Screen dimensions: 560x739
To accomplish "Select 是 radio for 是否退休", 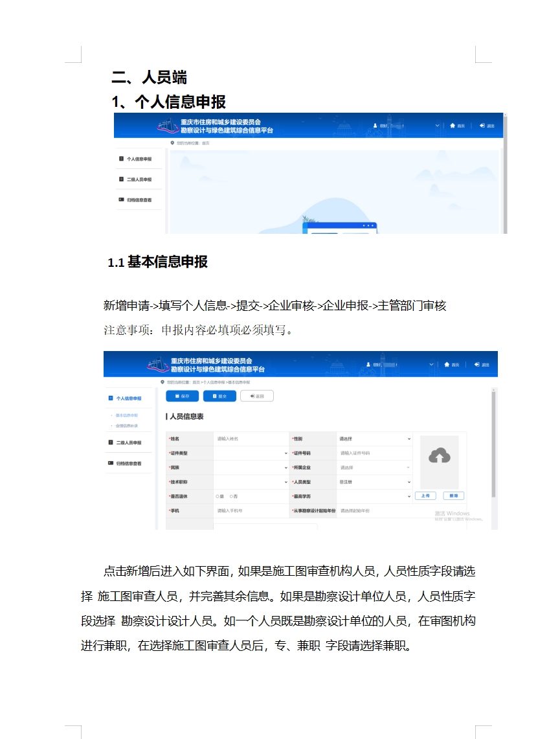I will tap(217, 496).
